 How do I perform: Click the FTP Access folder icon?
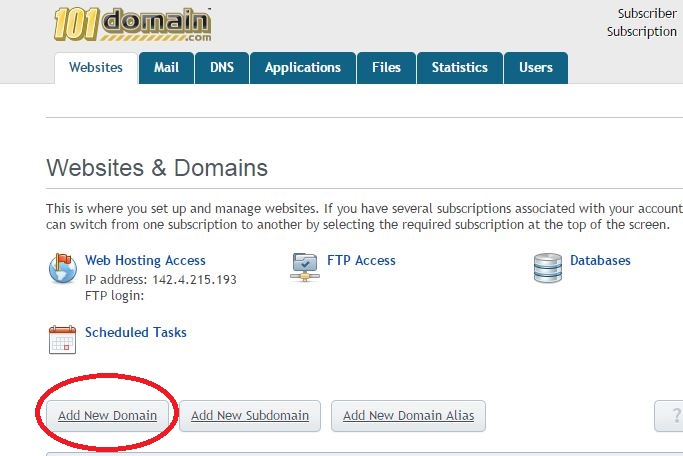click(x=305, y=267)
